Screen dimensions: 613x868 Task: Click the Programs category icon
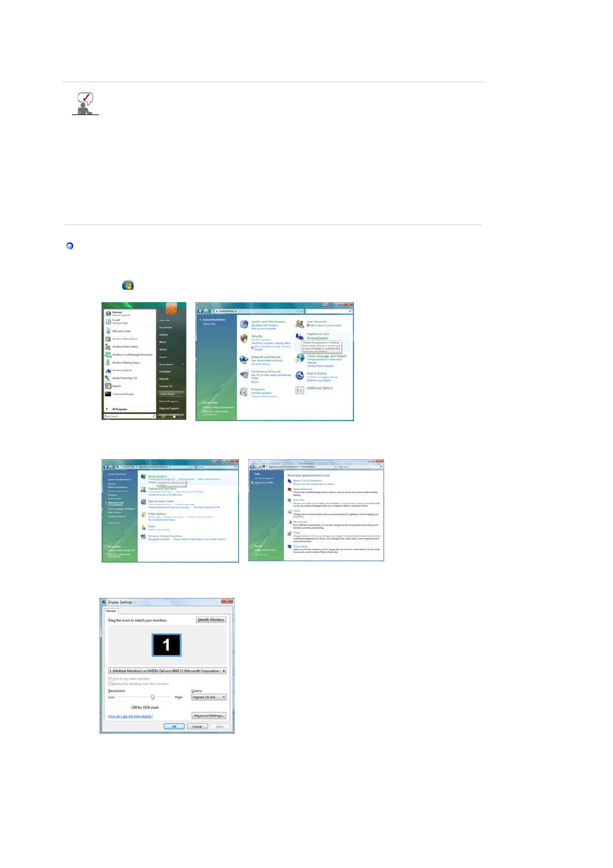click(244, 392)
